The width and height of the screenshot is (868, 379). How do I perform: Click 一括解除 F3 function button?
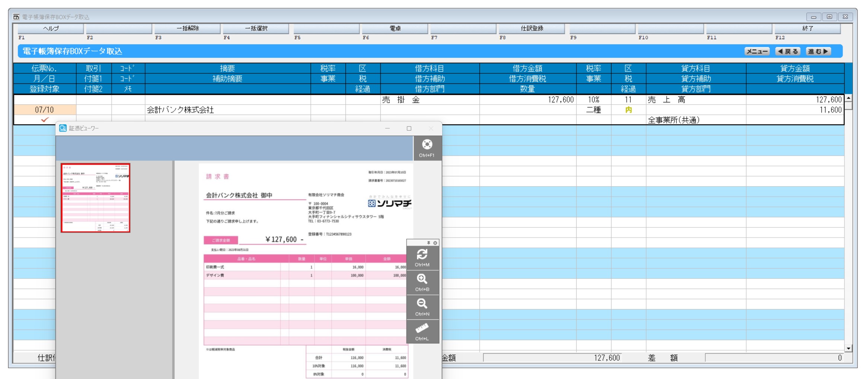point(188,28)
